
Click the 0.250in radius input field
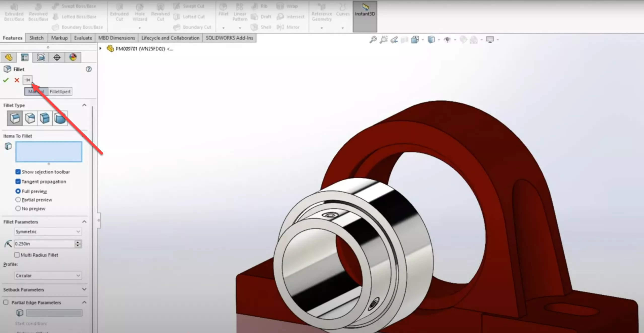point(44,244)
